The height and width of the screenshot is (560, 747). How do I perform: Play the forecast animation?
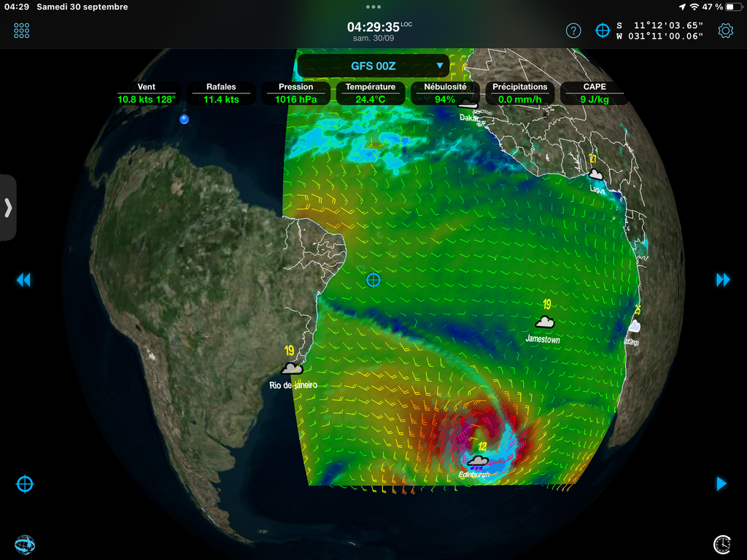tap(721, 484)
